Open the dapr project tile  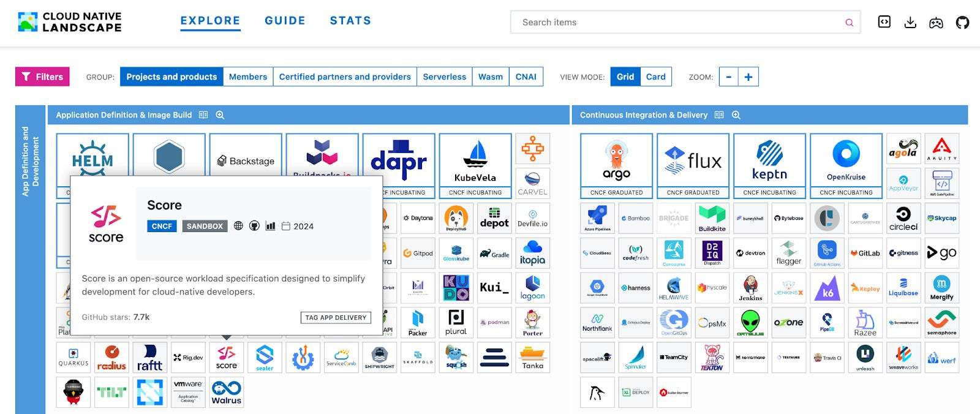(399, 165)
